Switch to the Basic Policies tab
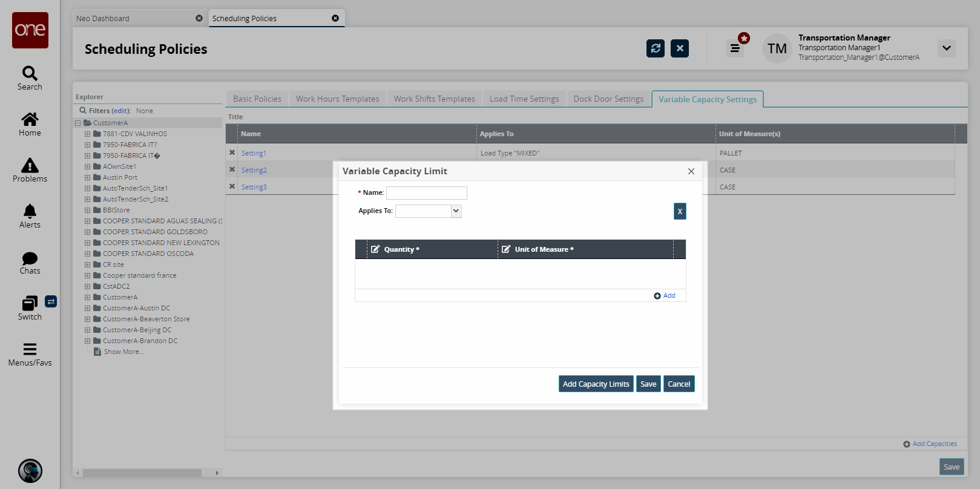Screen dimensions: 980x489 (257, 99)
